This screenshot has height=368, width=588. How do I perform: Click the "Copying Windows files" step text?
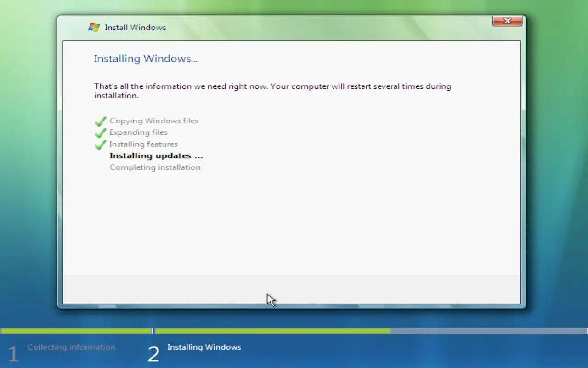click(154, 121)
